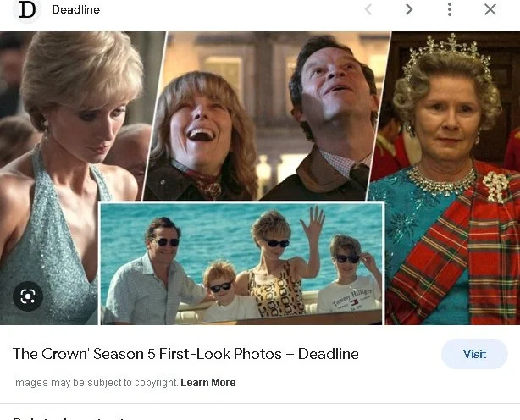Image resolution: width=520 pixels, height=420 pixels.
Task: Click the laughing couple looking up photo
Action: 265,116
